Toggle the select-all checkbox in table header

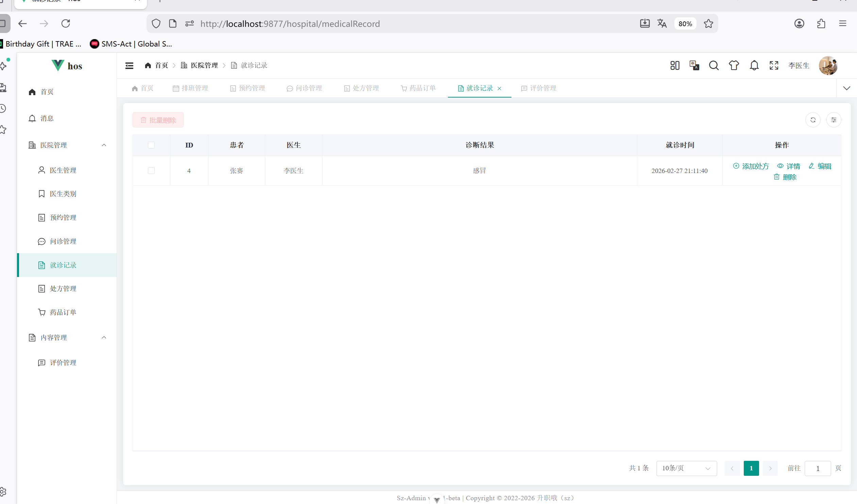point(151,145)
